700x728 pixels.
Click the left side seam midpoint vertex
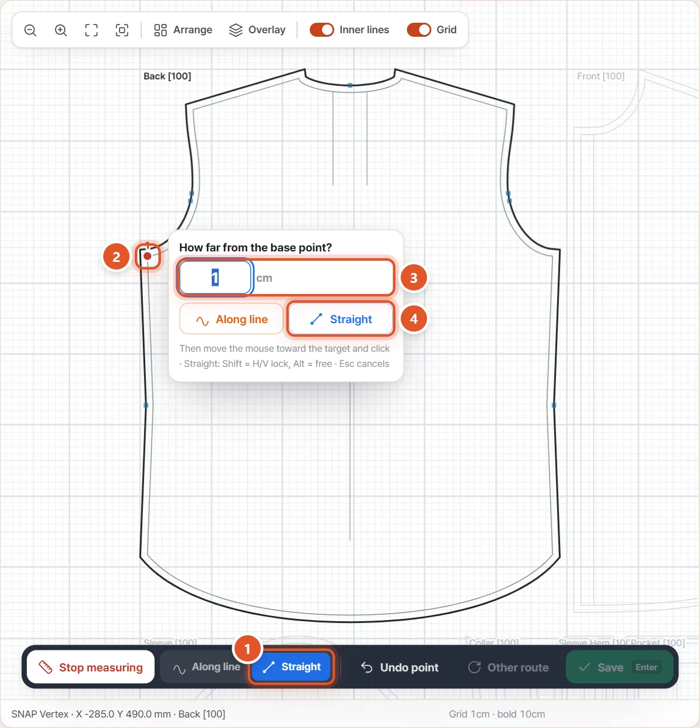coord(146,405)
